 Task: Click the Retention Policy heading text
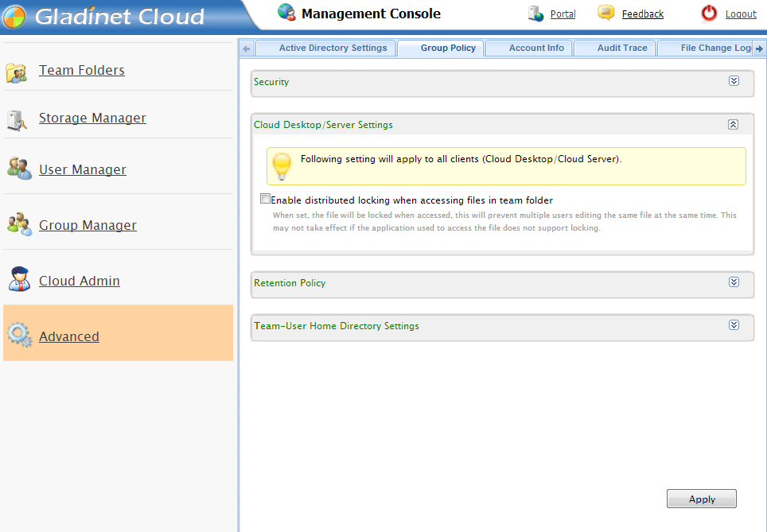coord(290,283)
